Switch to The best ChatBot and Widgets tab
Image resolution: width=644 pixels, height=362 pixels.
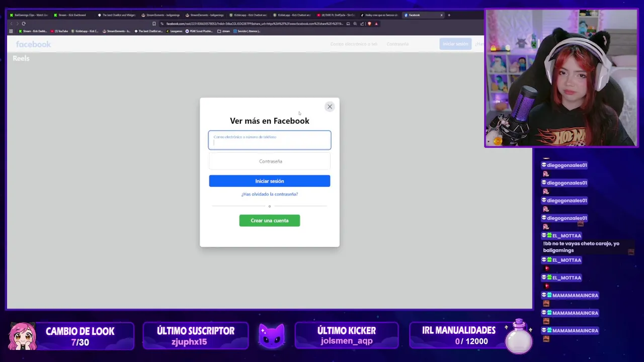pos(116,15)
